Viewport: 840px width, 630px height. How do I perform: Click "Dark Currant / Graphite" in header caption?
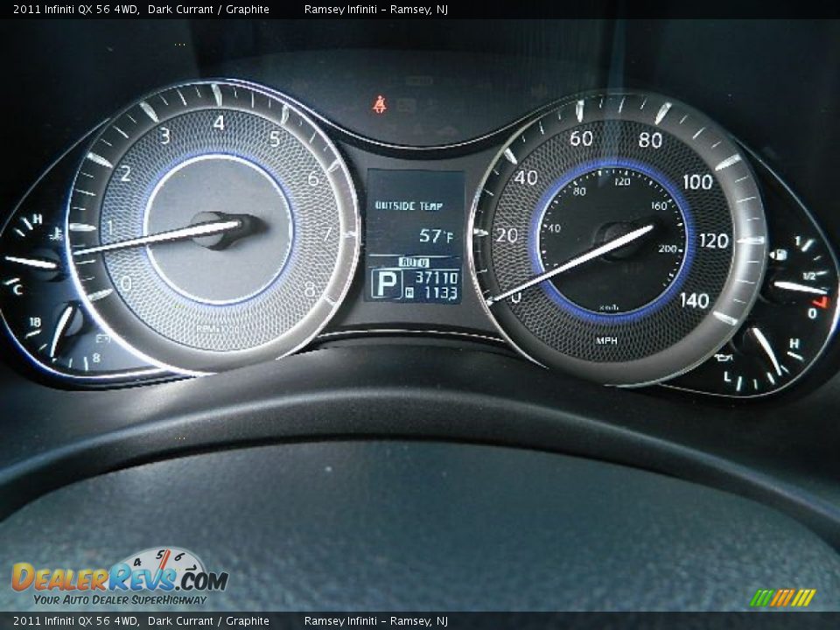click(x=208, y=9)
